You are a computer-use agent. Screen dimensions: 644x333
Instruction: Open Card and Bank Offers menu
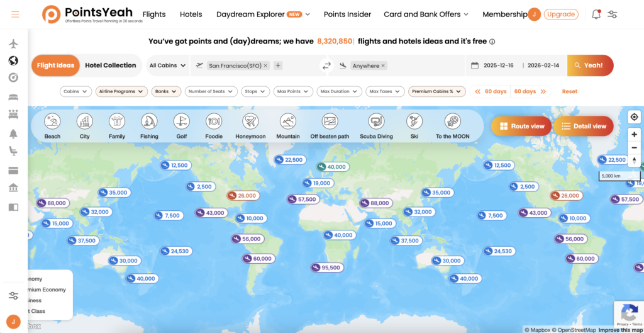tap(426, 14)
